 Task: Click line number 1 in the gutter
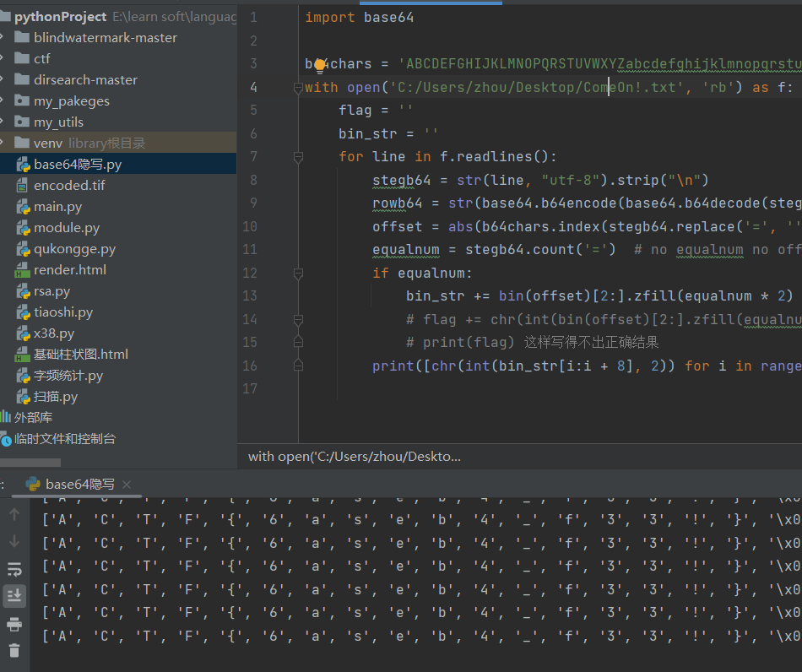254,18
